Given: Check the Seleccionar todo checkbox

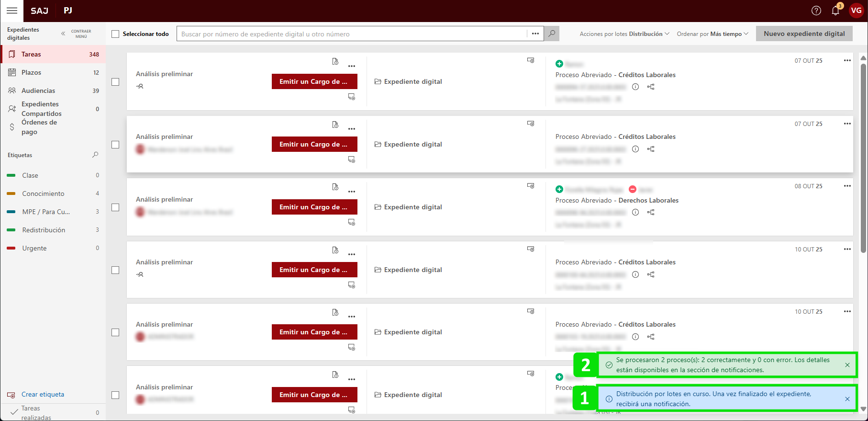Looking at the screenshot, I should point(115,34).
